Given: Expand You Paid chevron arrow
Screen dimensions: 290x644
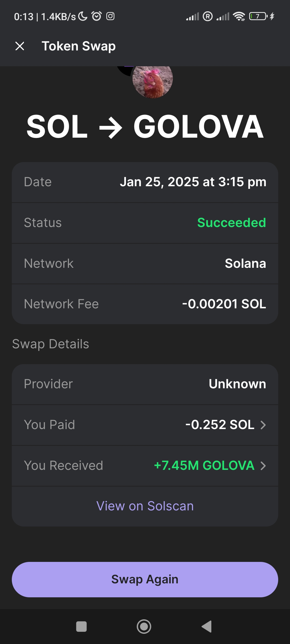Looking at the screenshot, I should 263,425.
